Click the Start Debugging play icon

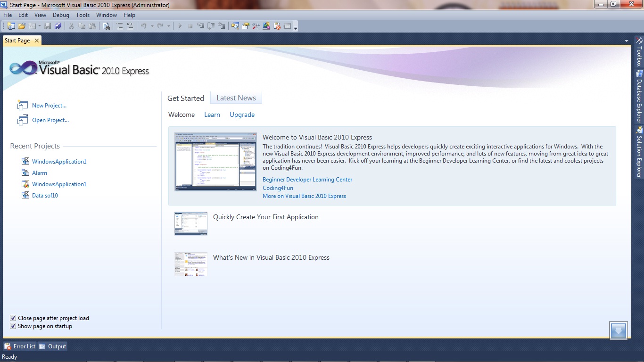click(x=180, y=26)
